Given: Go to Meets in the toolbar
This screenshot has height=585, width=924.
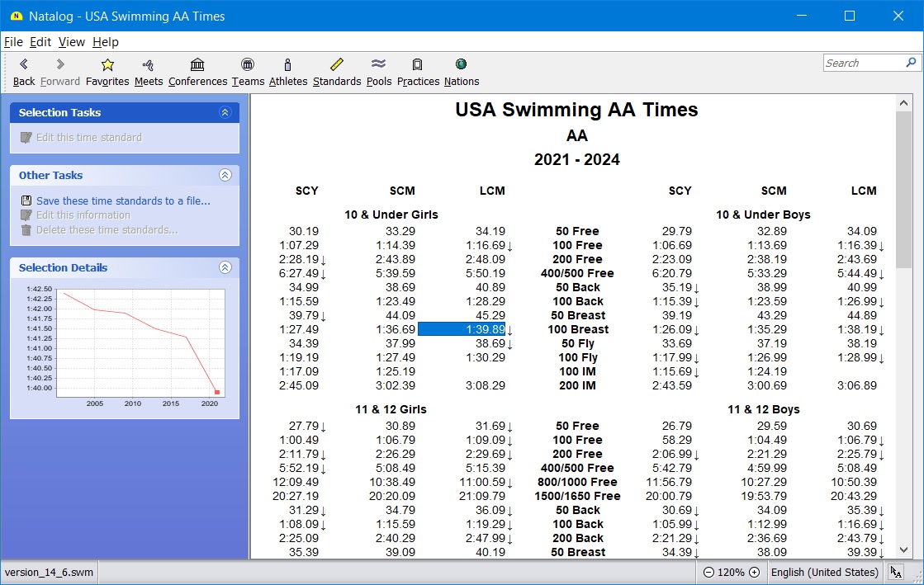Looking at the screenshot, I should 149,71.
